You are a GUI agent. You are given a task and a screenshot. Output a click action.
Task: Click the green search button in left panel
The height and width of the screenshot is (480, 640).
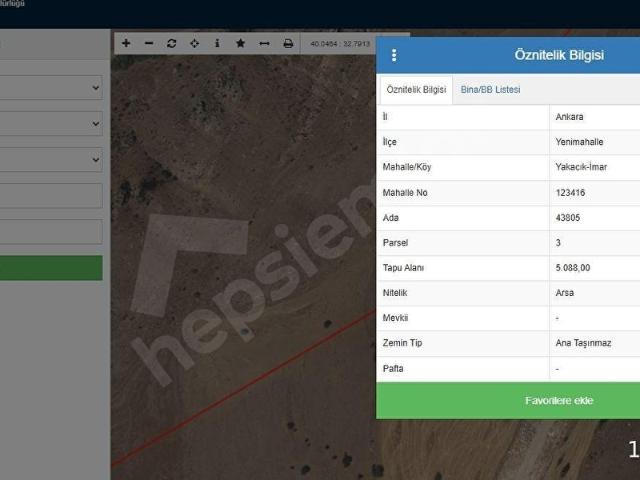pos(51,268)
